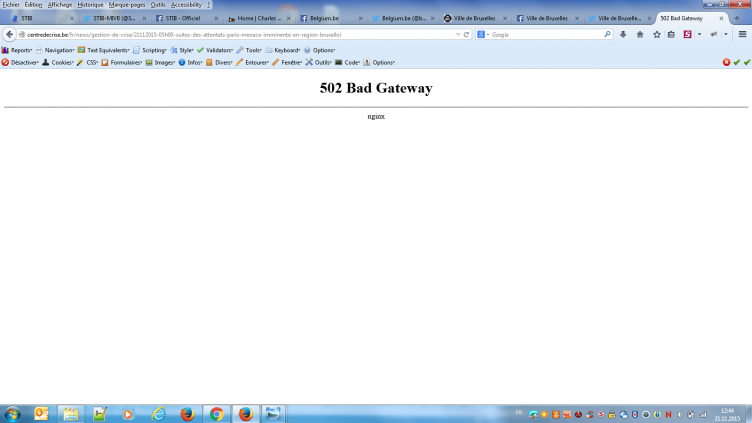Viewport: 752px width, 423px height.
Task: Open the Historique menu
Action: [x=91, y=4]
